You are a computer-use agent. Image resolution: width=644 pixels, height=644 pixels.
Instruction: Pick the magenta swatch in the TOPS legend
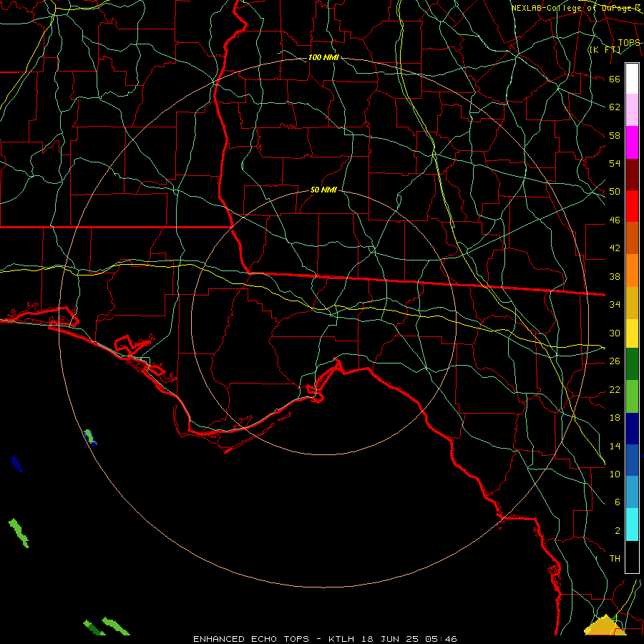[x=632, y=142]
